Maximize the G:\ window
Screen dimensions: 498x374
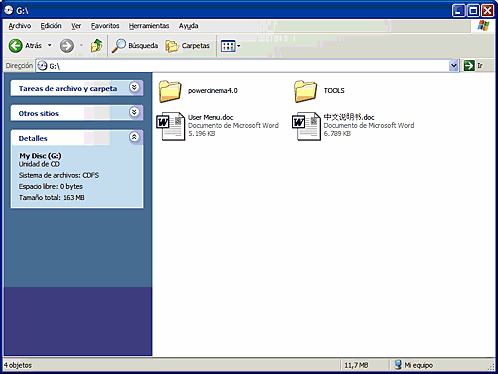pos(473,11)
